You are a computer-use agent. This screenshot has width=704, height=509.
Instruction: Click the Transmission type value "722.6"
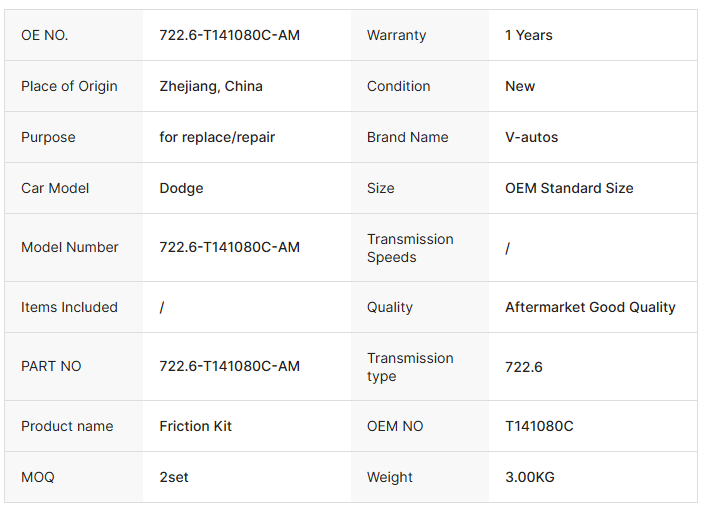point(524,367)
